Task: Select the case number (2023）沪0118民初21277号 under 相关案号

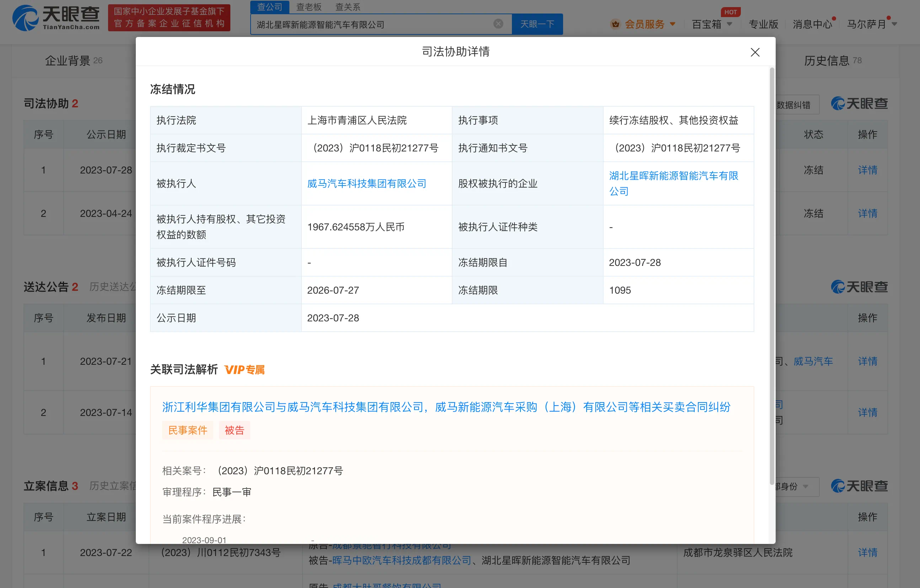Action: click(x=280, y=471)
